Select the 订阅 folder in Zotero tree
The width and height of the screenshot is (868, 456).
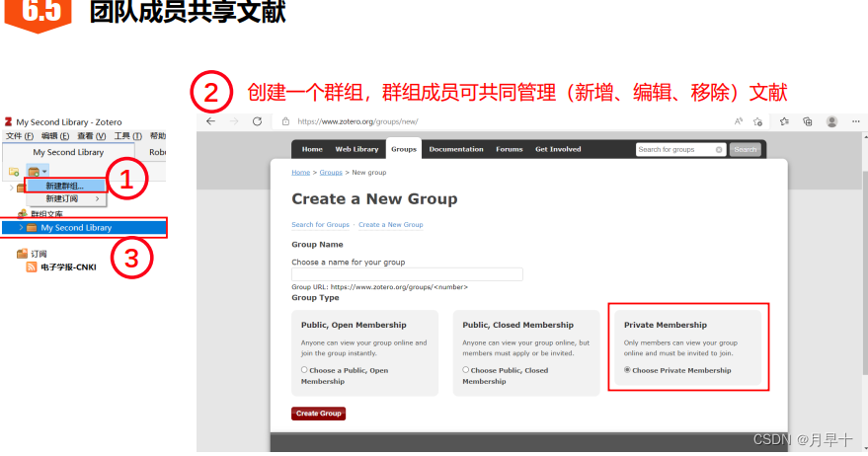coord(39,254)
